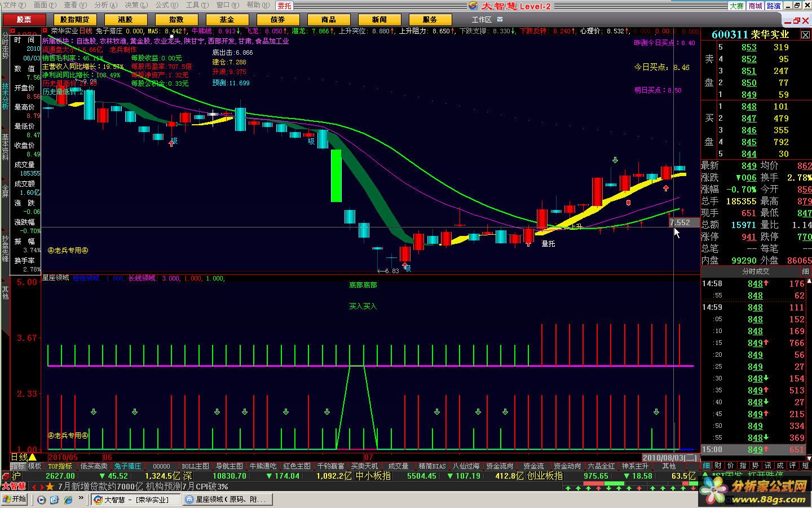The image size is (812, 508).
Task: Select the 其他 sidebar tab
Action: 5,292
